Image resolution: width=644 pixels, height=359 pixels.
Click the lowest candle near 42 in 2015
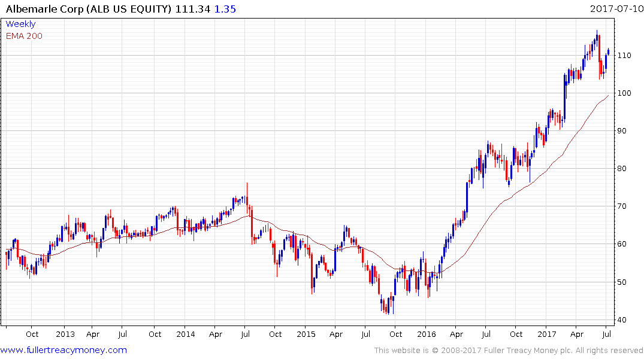pos(389,306)
